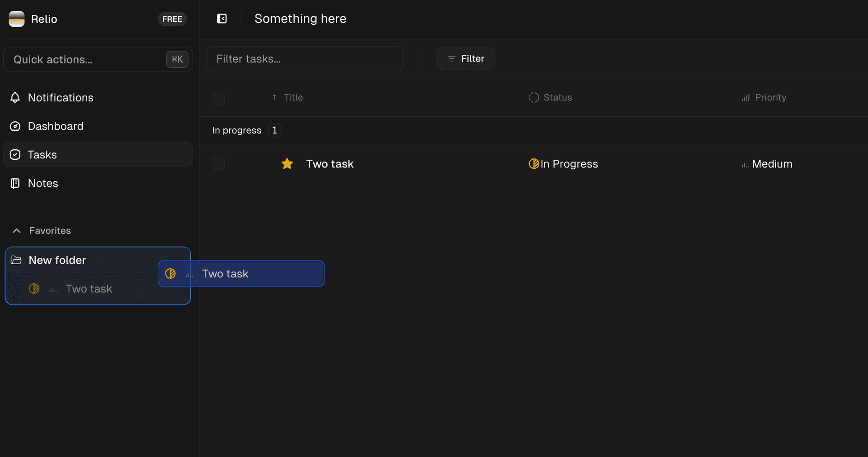Click the In Progress status icon on Two task
The image size is (868, 457).
click(x=533, y=164)
